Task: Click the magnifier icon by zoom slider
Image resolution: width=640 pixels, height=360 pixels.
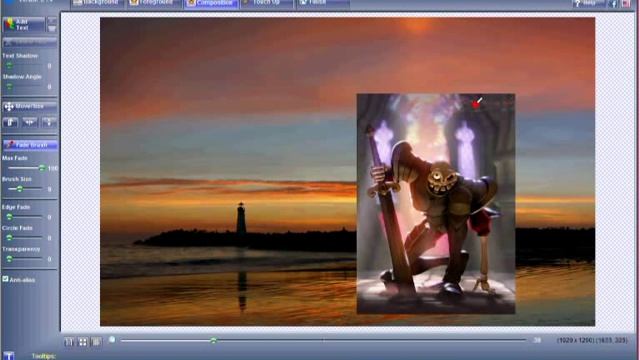Action: [x=112, y=340]
